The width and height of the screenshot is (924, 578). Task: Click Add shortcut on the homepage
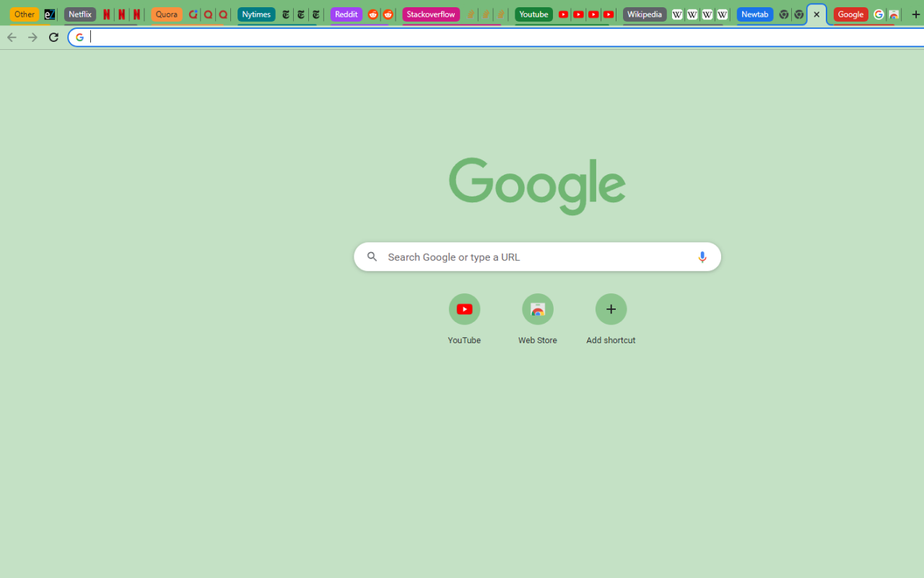click(x=611, y=309)
